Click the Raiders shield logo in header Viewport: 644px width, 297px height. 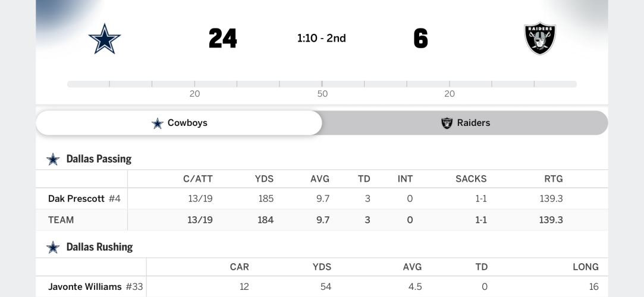pos(539,39)
